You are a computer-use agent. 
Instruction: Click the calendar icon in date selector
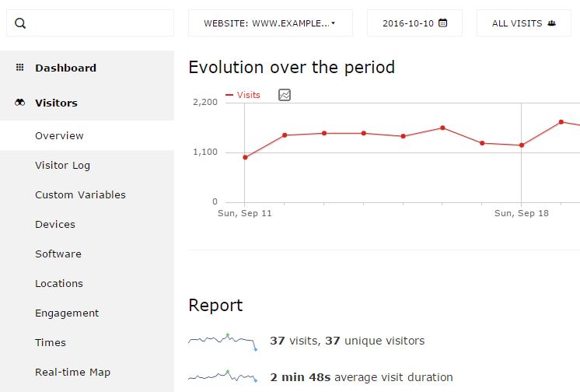442,23
